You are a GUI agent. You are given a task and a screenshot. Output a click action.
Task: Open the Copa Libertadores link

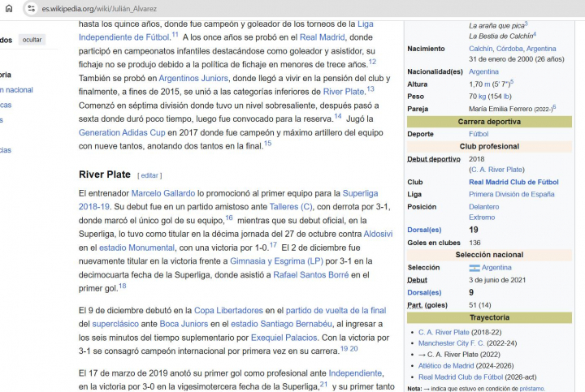click(228, 310)
